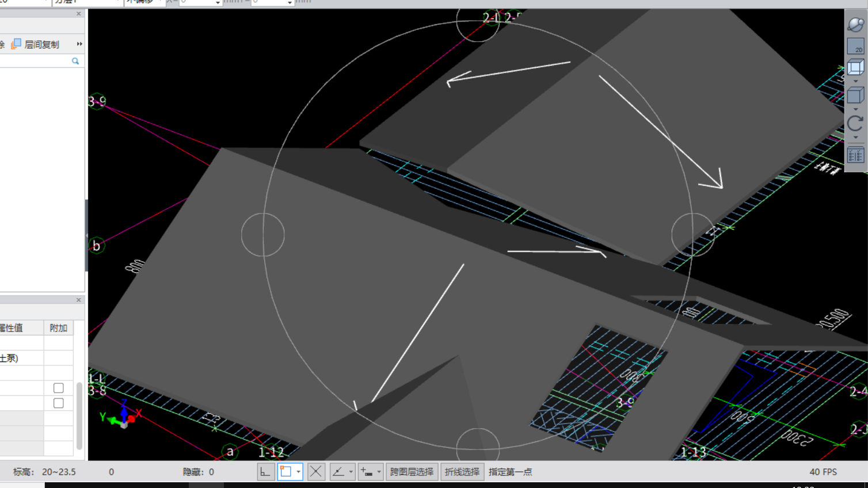Click the axis label a marker

(x=230, y=452)
